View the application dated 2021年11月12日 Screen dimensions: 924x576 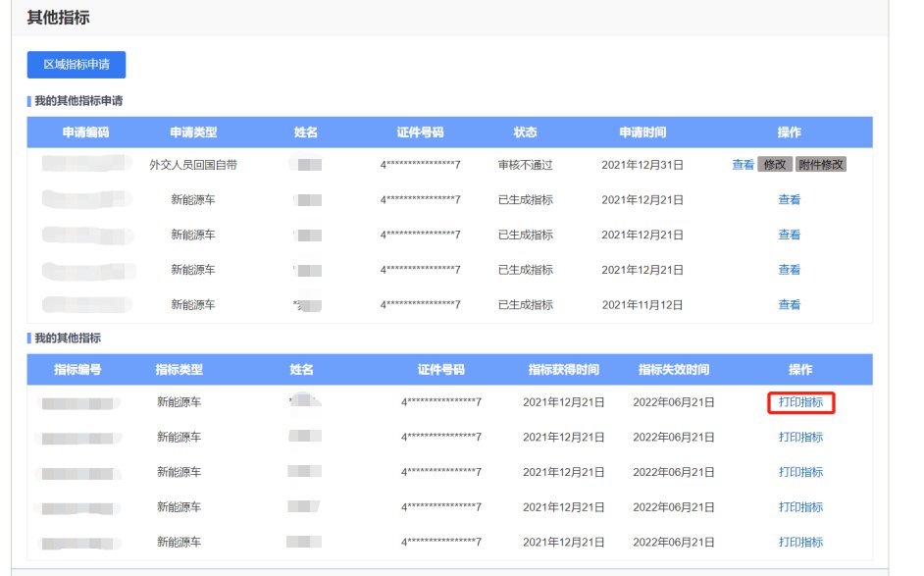pos(789,305)
